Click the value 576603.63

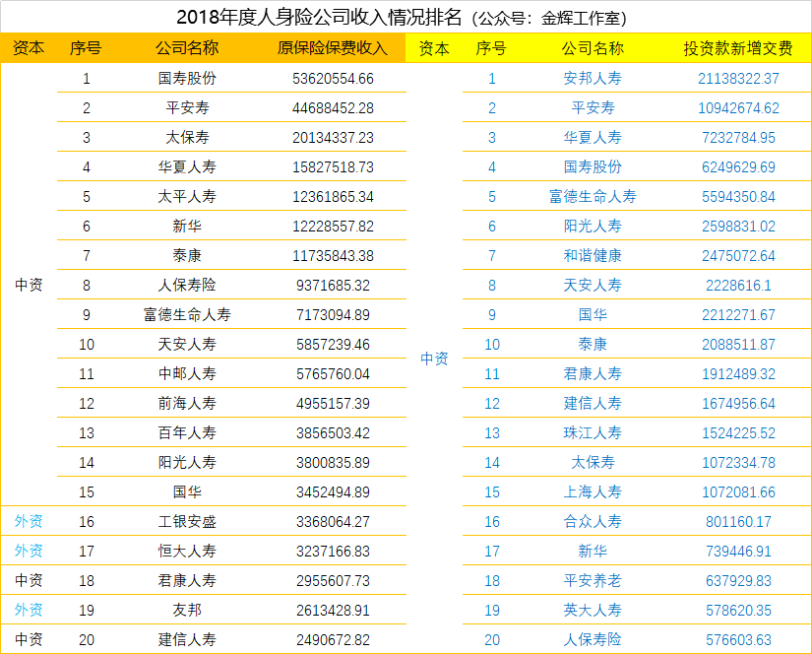(x=738, y=639)
